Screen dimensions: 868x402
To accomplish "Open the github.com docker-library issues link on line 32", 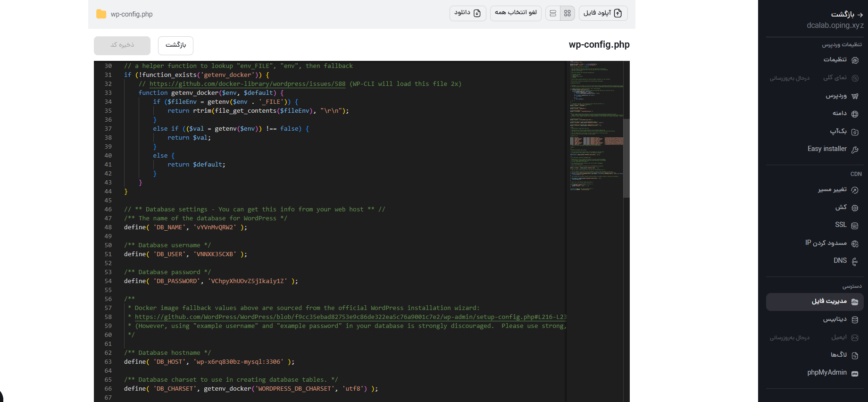I will coord(247,84).
